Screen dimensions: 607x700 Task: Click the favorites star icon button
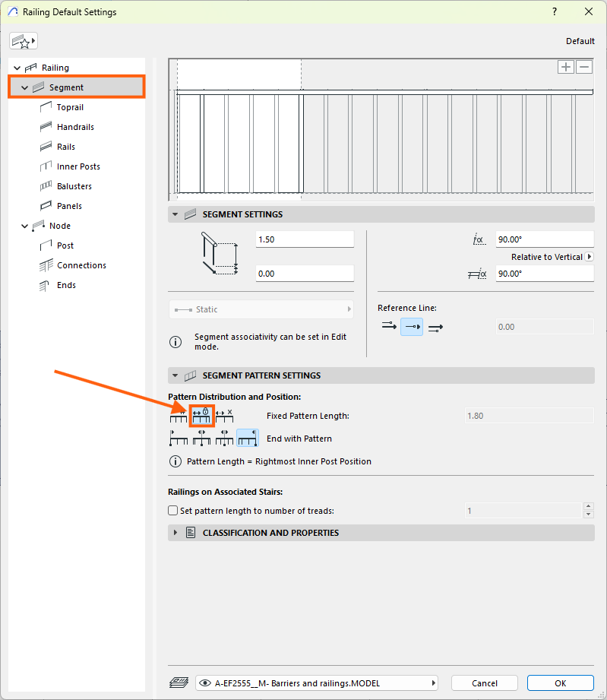tap(24, 41)
